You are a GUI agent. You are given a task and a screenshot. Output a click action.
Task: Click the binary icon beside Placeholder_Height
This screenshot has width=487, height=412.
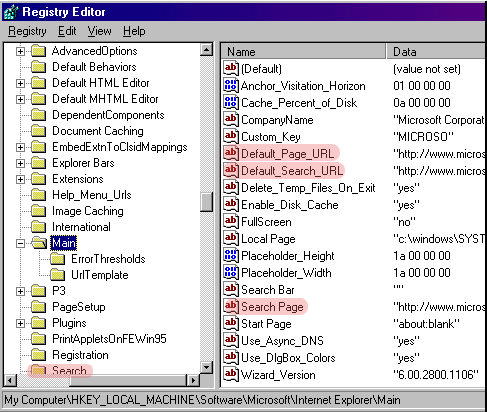pos(231,255)
